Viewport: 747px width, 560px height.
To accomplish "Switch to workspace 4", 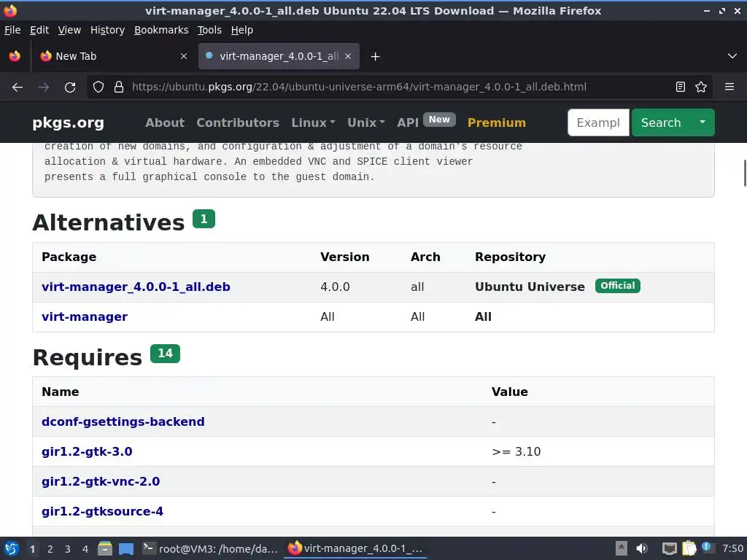I will (x=85, y=549).
